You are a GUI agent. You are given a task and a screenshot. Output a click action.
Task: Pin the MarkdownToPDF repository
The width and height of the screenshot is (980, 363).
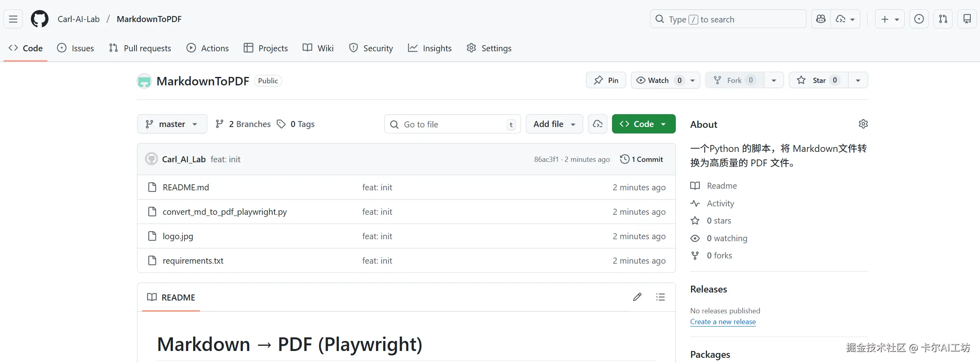coord(606,80)
